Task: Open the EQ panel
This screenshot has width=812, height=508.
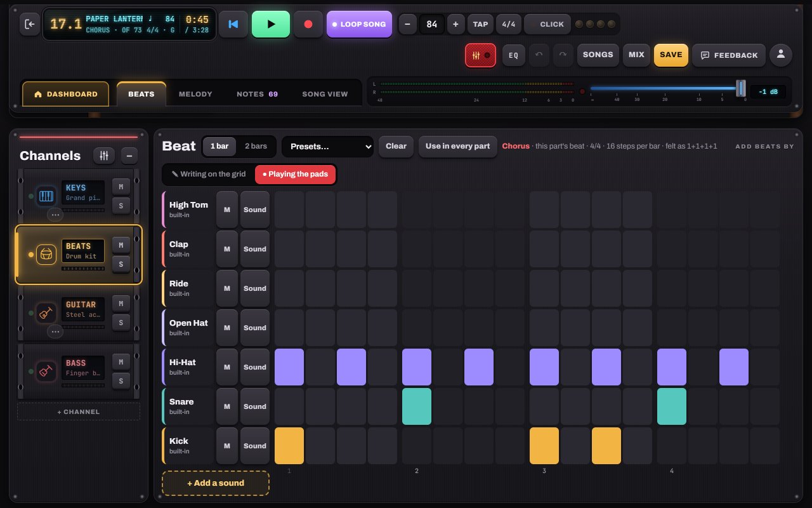Action: pos(514,55)
